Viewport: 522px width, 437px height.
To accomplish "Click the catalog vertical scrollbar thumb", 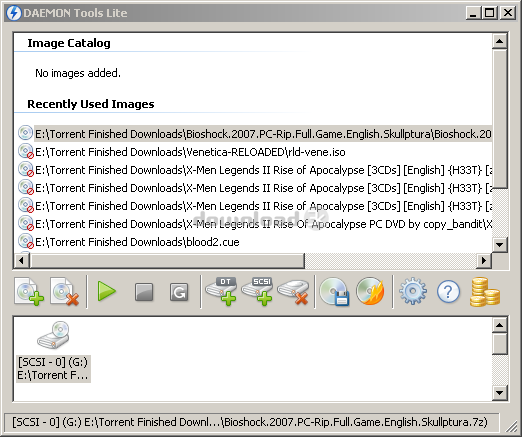I will coord(499,119).
